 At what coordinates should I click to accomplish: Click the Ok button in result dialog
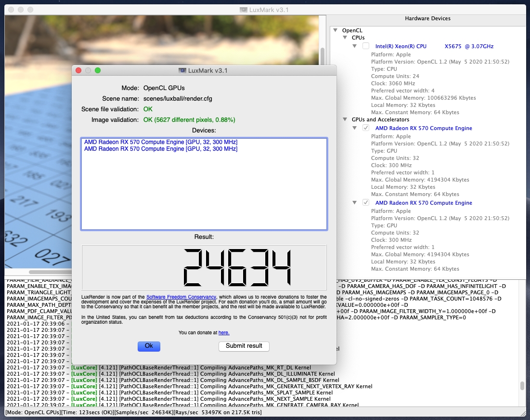149,346
